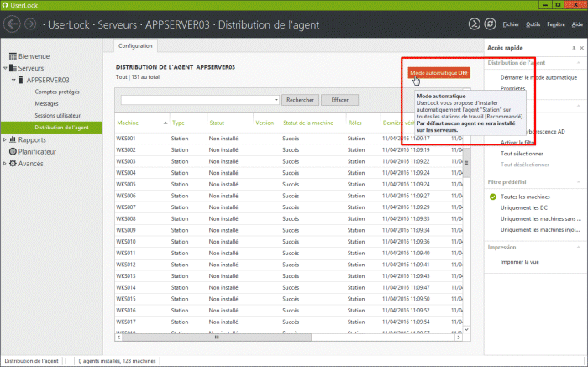Image resolution: width=588 pixels, height=367 pixels.
Task: Select the WKS014 machine row
Action: (x=289, y=287)
